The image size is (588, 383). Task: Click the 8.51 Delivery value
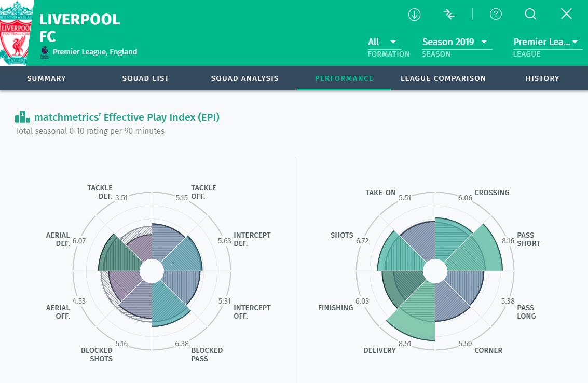coord(405,344)
